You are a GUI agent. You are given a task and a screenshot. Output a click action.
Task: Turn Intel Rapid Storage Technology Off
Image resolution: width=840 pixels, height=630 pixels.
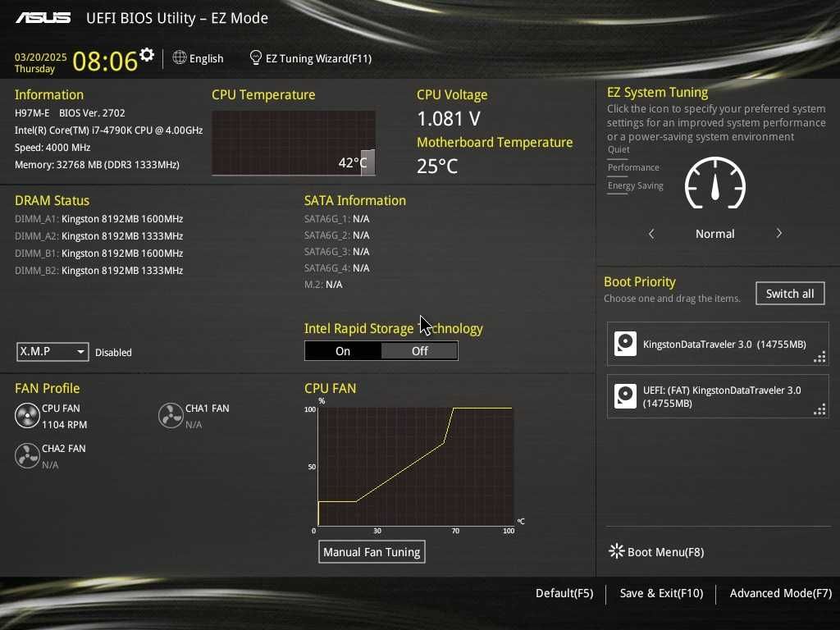click(419, 351)
